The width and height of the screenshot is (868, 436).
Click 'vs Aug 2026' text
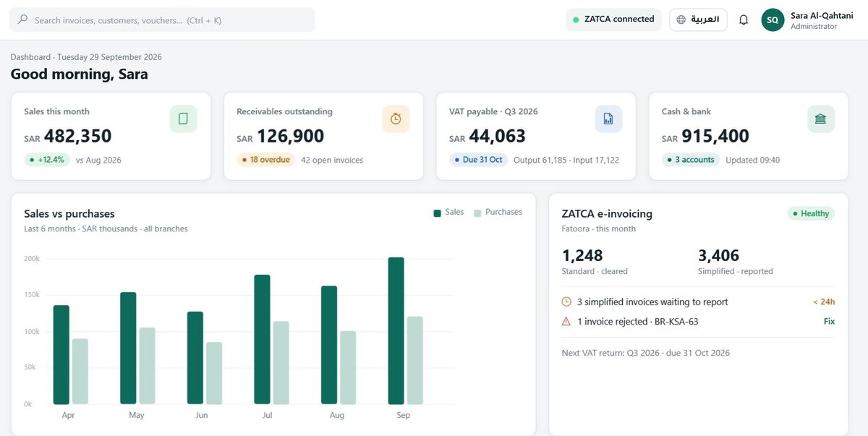tap(98, 160)
